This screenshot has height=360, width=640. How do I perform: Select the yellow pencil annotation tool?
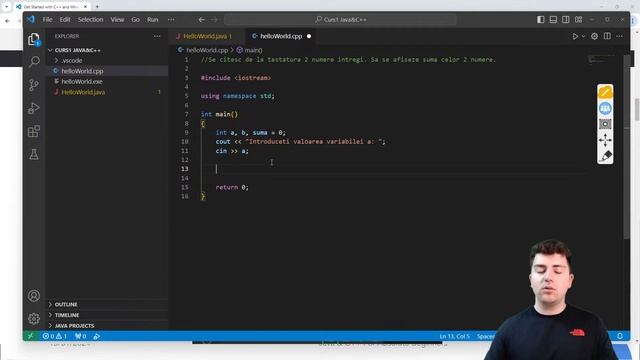[x=605, y=92]
